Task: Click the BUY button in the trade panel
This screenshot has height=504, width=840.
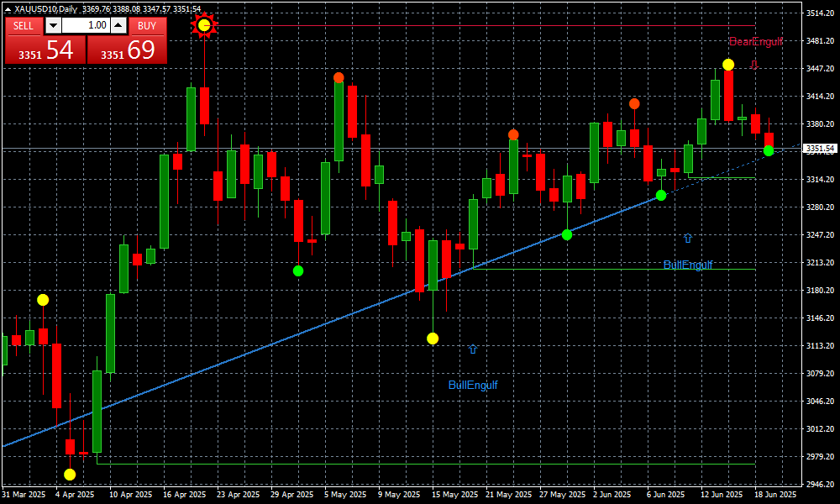Action: click(147, 25)
